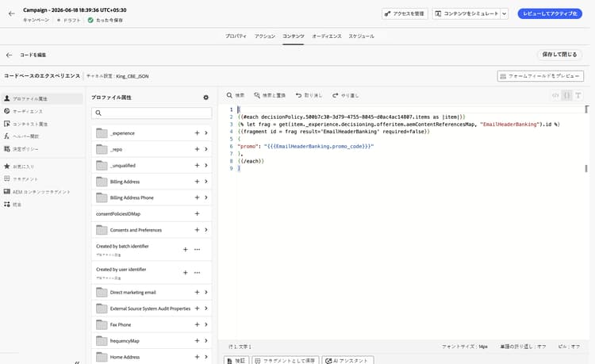Click the 検索 search tool in editor toolbar
This screenshot has width=595, height=364.
236,95
